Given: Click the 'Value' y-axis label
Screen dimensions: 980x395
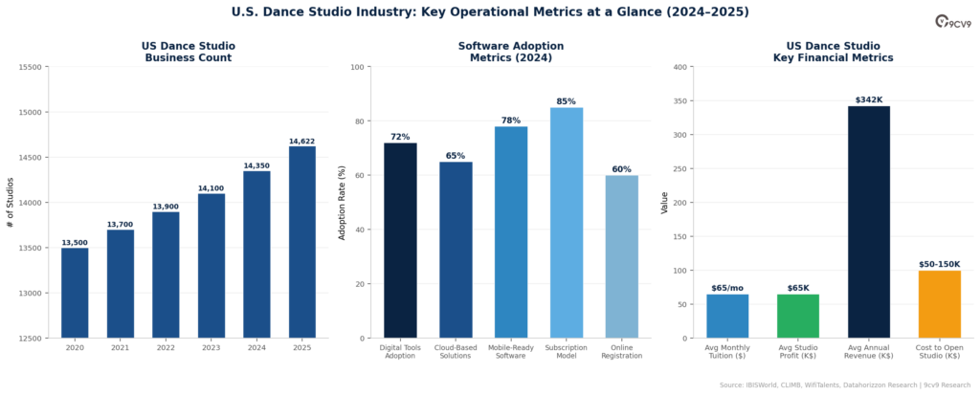Looking at the screenshot, I should click(x=666, y=203).
